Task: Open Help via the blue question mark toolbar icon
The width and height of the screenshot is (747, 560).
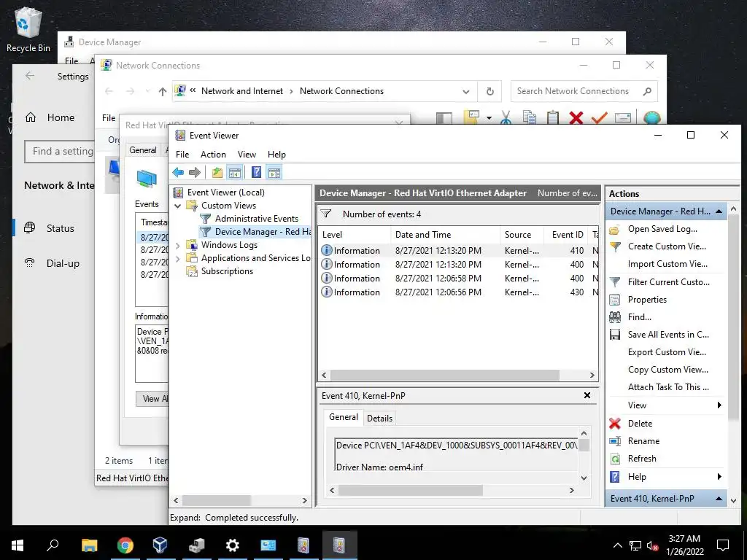Action: [x=256, y=172]
